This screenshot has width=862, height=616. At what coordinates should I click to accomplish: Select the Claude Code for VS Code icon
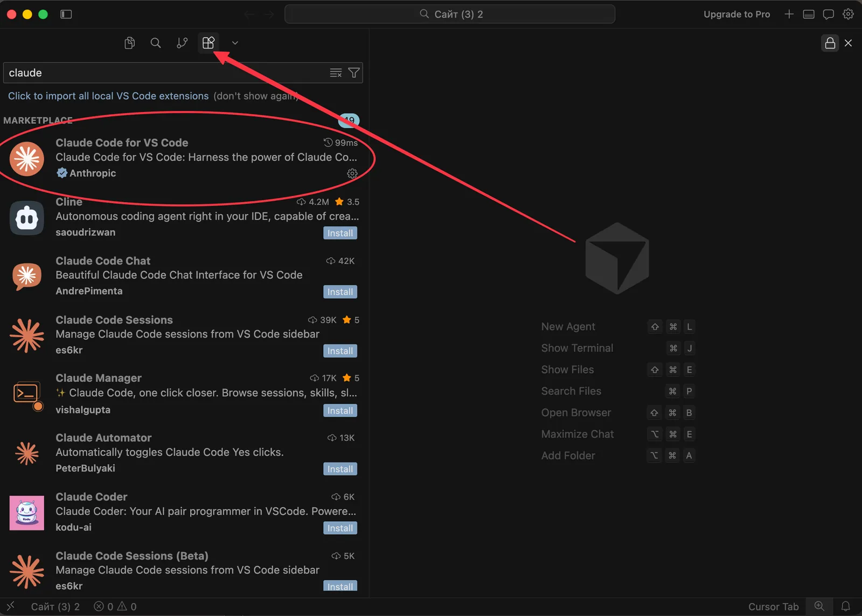coord(26,159)
